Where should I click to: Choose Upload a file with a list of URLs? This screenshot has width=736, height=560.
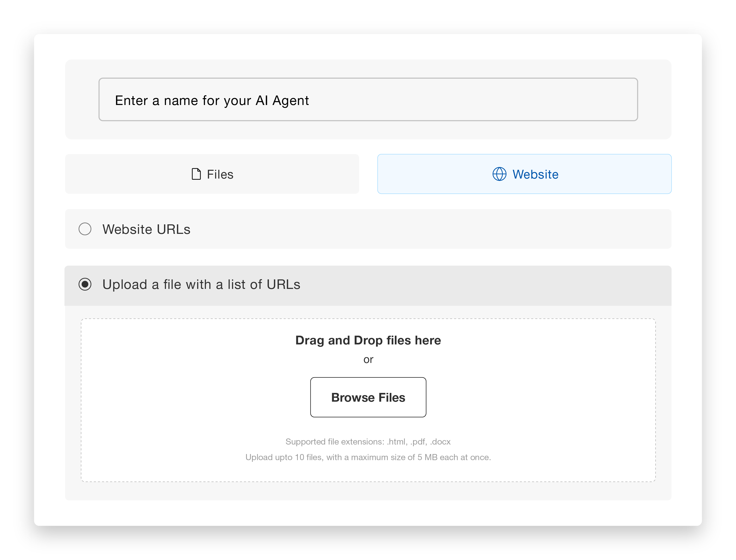point(85,284)
